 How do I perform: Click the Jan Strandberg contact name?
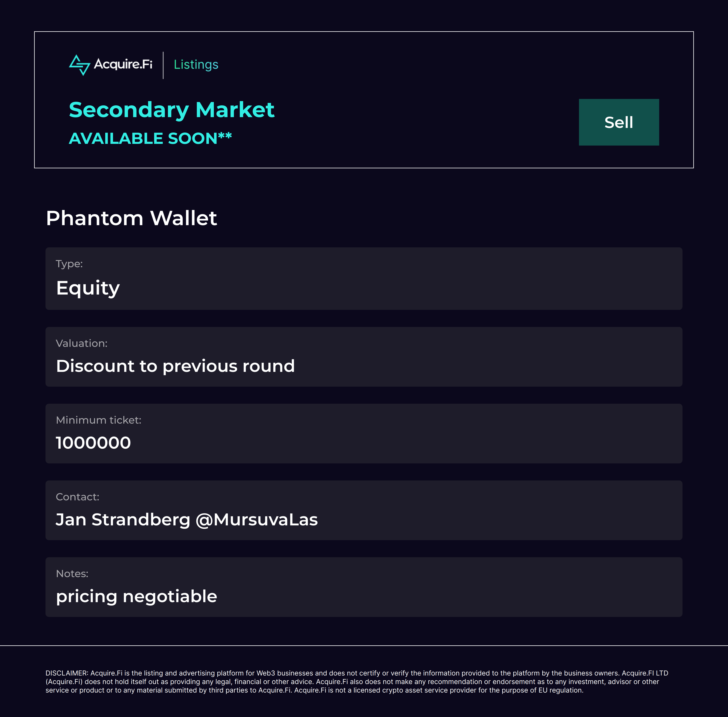click(x=123, y=520)
